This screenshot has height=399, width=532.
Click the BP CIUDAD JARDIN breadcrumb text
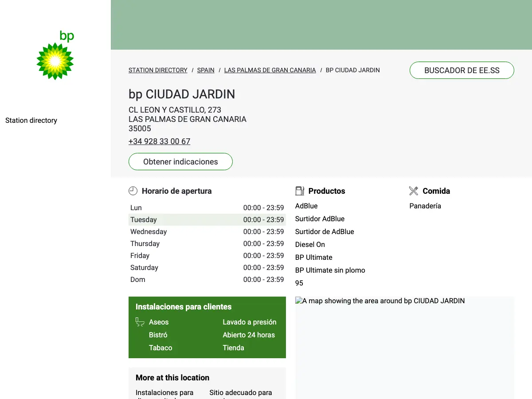pos(353,70)
